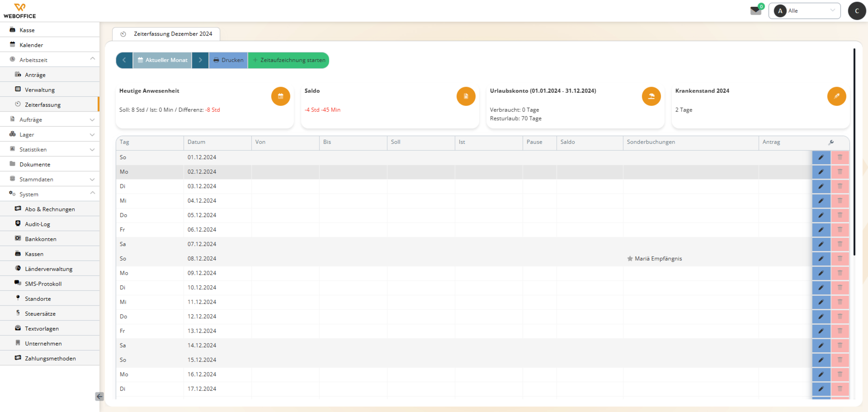Open Kassen under System
Viewport: 868px width, 412px height.
pyautogui.click(x=50, y=254)
